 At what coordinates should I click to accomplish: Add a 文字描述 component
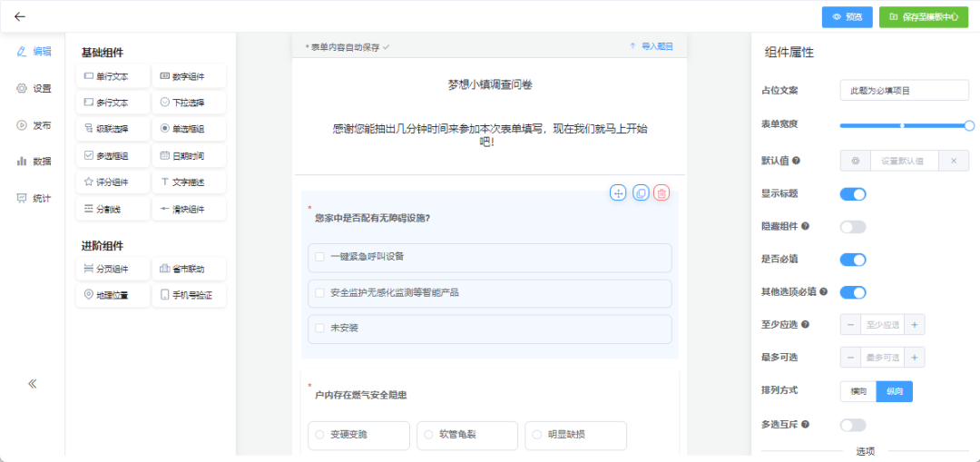coord(189,182)
